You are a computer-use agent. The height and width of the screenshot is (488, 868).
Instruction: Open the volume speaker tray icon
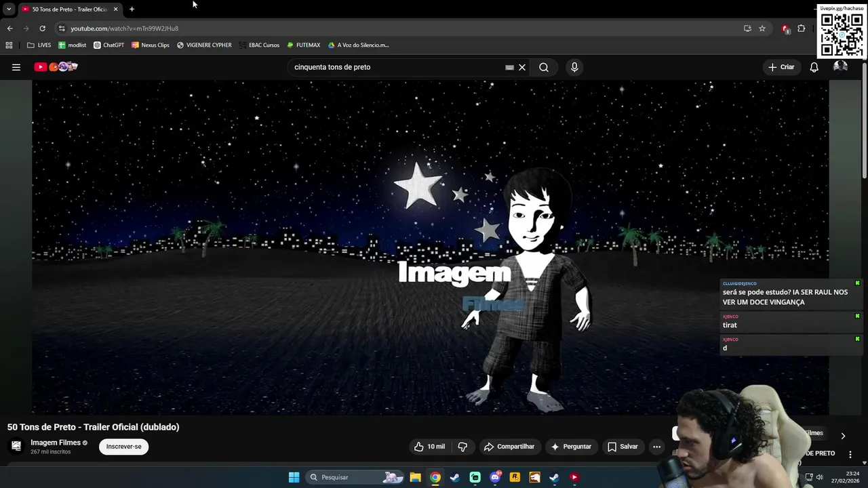pyautogui.click(x=819, y=477)
